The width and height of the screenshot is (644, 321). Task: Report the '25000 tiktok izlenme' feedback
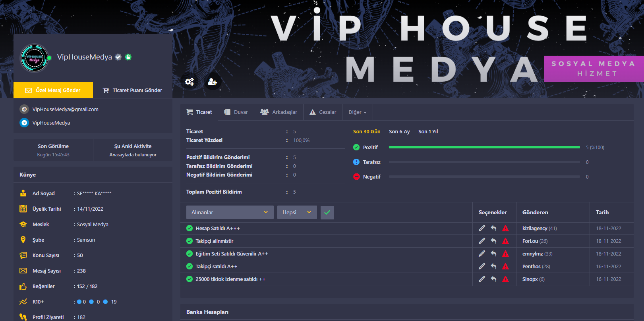tap(505, 279)
